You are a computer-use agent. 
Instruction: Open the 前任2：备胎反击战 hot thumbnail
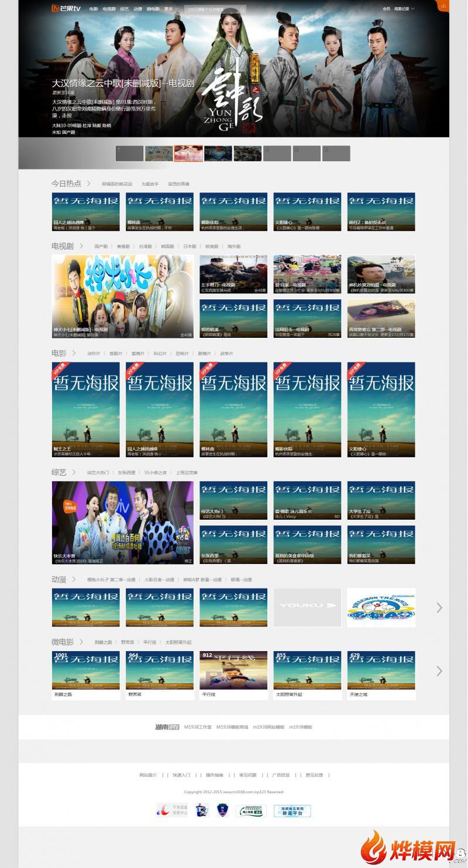pyautogui.click(x=381, y=212)
